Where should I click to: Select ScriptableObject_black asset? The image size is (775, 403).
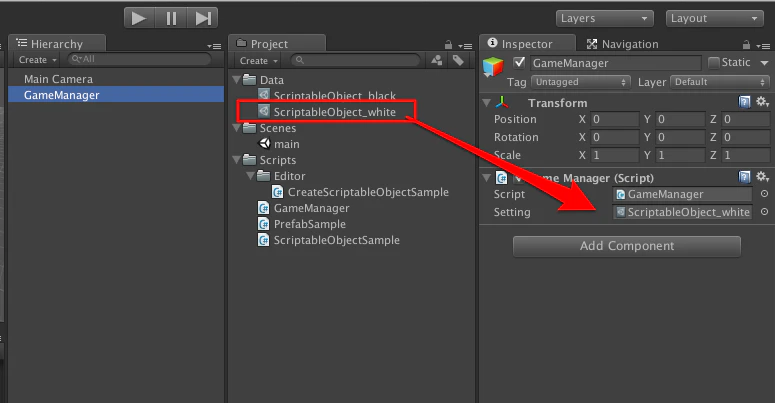pyautogui.click(x=327, y=95)
